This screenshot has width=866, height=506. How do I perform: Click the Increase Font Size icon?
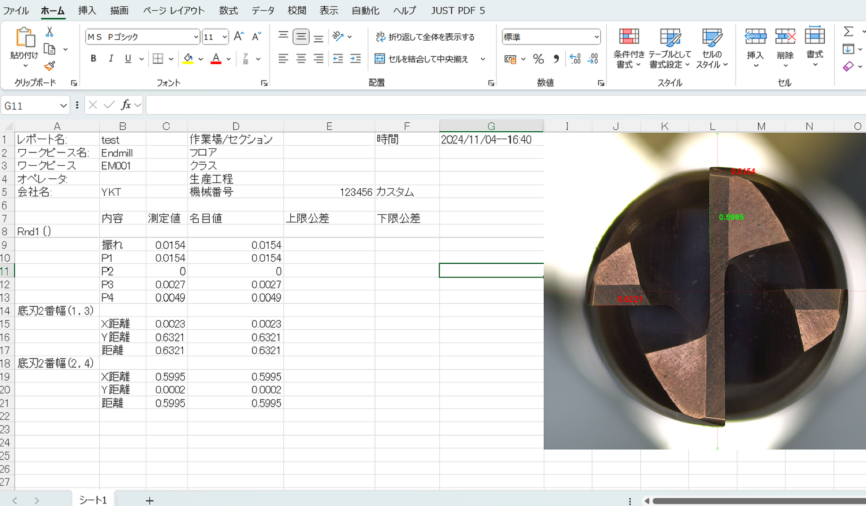coord(239,36)
